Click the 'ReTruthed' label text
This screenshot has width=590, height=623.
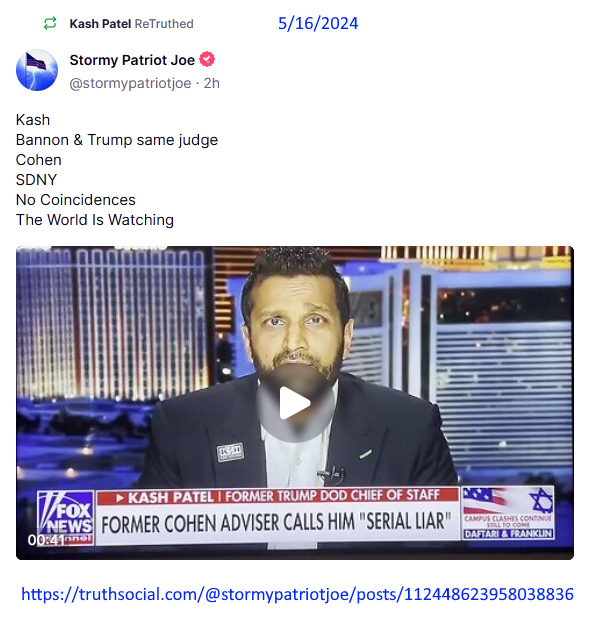point(164,24)
